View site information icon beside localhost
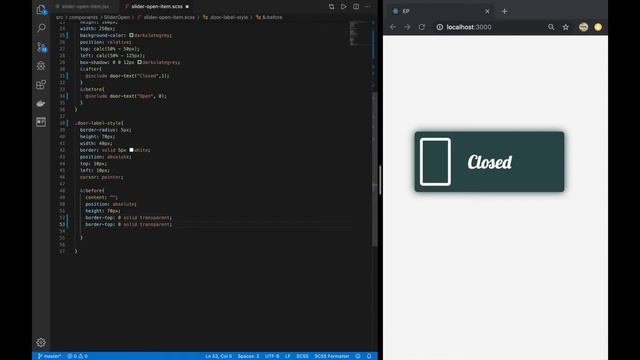The width and height of the screenshot is (640, 360). [440, 27]
